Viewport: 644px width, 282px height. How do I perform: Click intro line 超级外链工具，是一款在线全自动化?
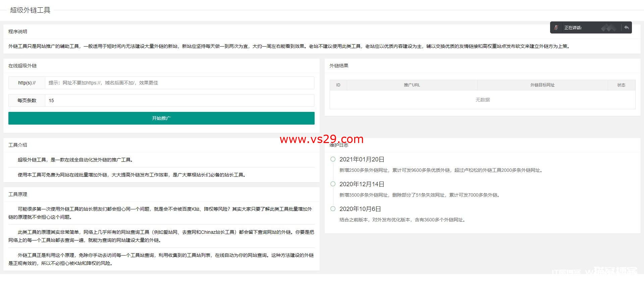tap(76, 160)
